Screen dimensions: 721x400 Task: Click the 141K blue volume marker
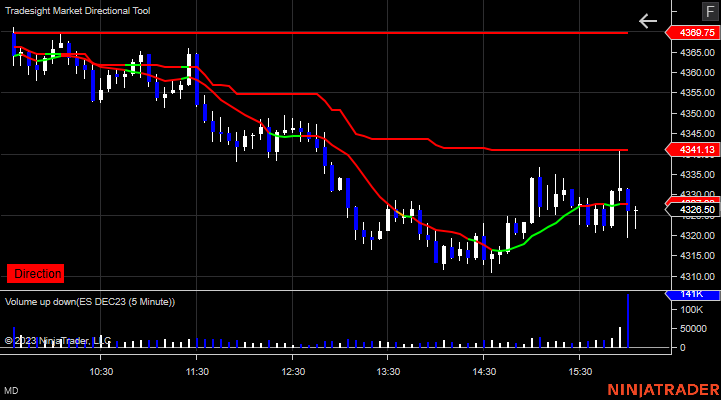tap(693, 294)
